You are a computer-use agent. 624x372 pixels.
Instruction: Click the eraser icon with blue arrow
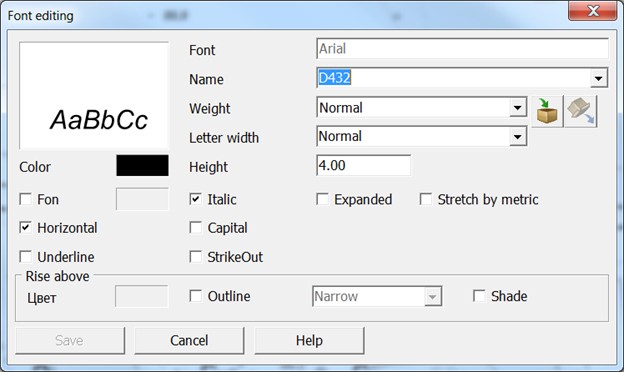581,111
